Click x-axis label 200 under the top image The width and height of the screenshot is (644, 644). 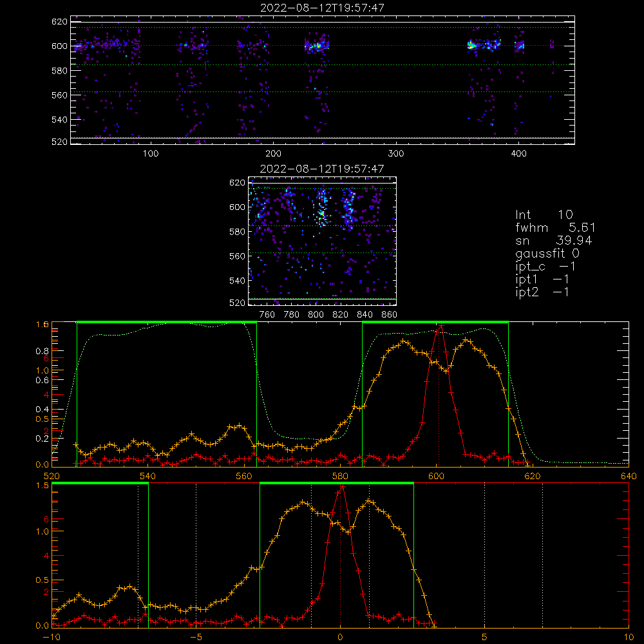tap(273, 154)
